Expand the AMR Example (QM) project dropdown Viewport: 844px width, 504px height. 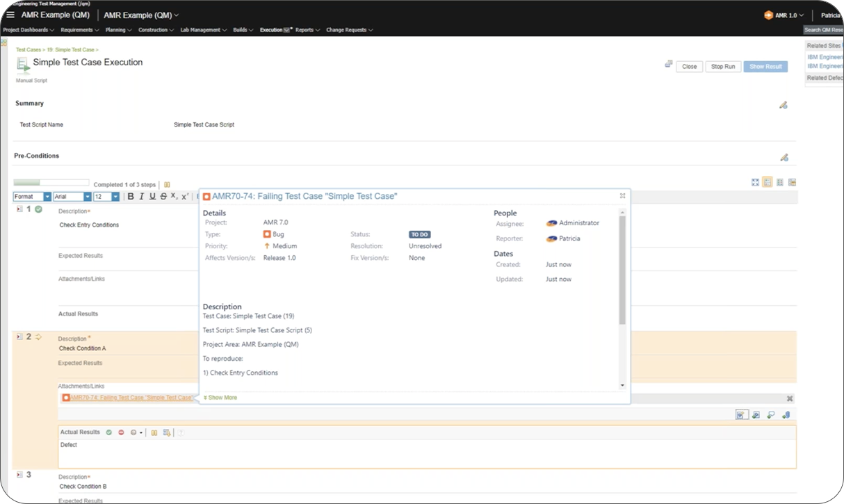click(x=141, y=15)
